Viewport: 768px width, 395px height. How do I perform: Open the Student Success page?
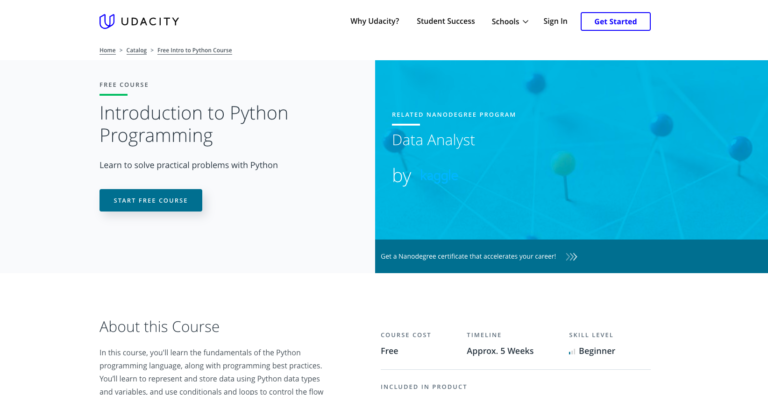[446, 22]
